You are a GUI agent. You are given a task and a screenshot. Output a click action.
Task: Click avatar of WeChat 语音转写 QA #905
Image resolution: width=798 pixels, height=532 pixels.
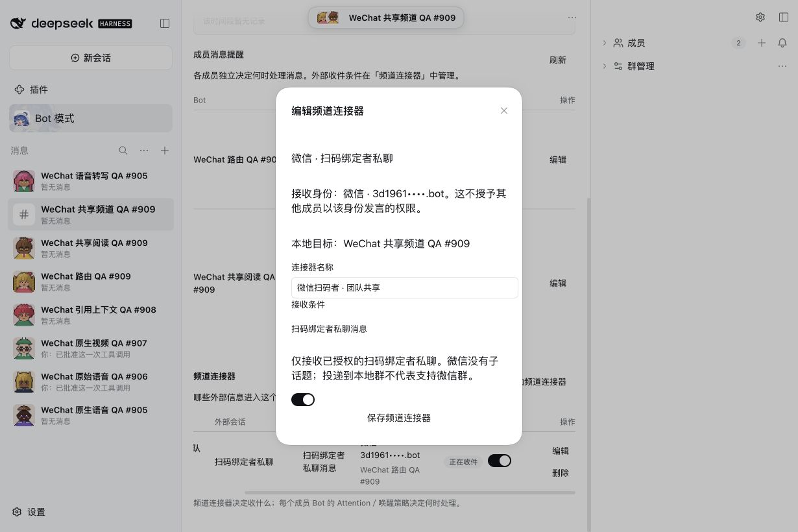click(24, 181)
